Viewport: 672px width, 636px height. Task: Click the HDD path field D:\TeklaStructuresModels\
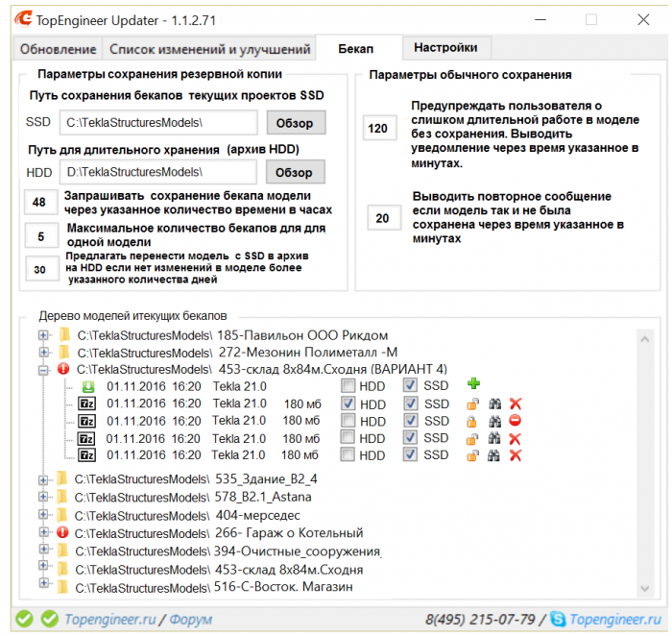(x=158, y=172)
